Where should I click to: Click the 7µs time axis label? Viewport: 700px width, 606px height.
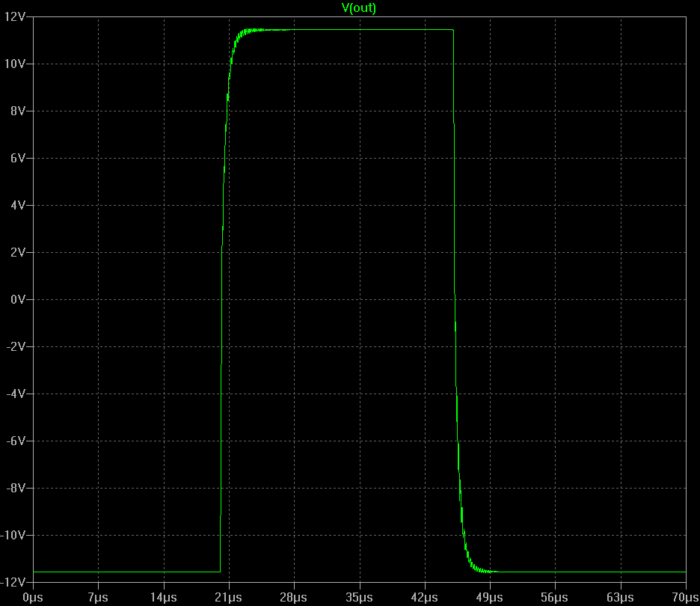pyautogui.click(x=98, y=598)
